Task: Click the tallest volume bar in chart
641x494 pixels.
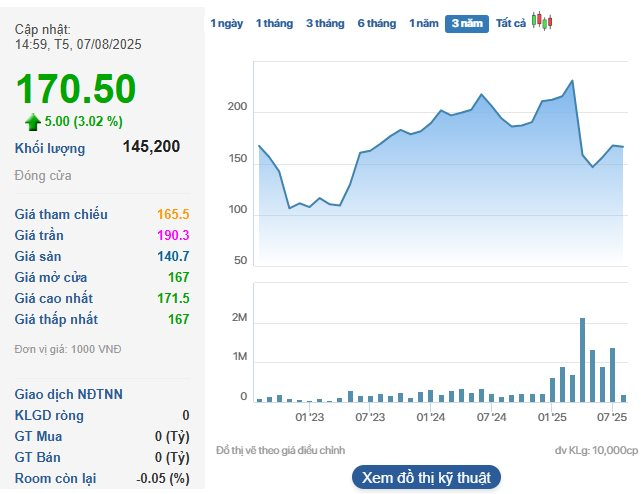Action: tap(582, 359)
